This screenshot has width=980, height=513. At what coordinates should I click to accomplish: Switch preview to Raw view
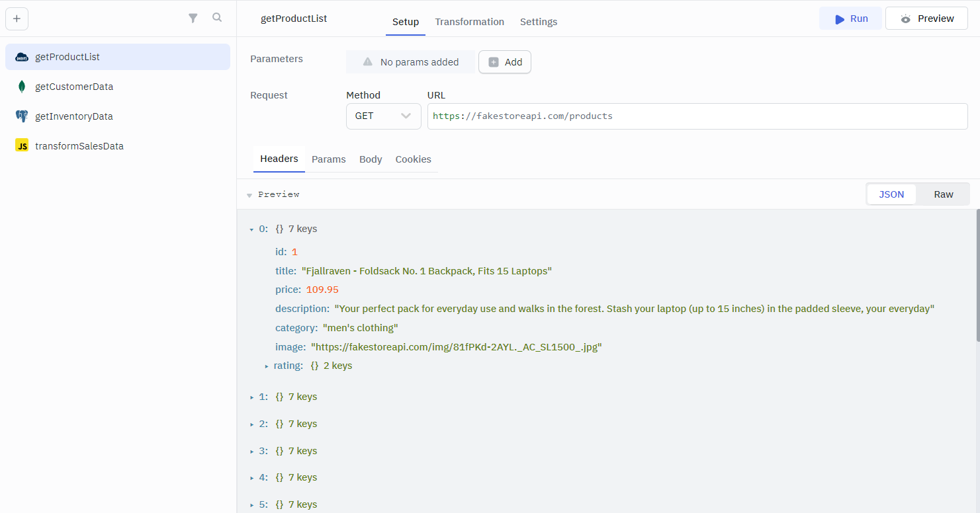[943, 194]
